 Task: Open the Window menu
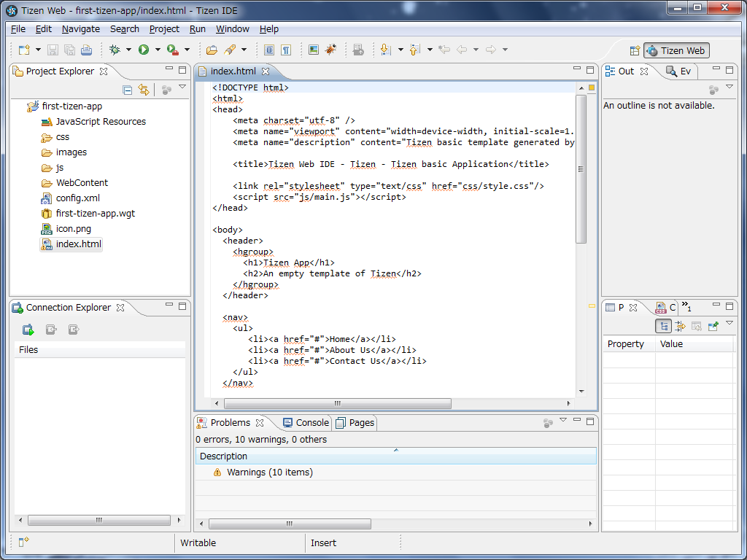pos(233,29)
